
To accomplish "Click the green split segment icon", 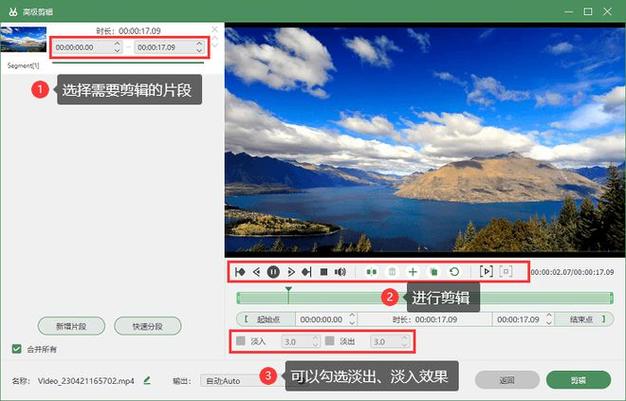I will pos(372,272).
